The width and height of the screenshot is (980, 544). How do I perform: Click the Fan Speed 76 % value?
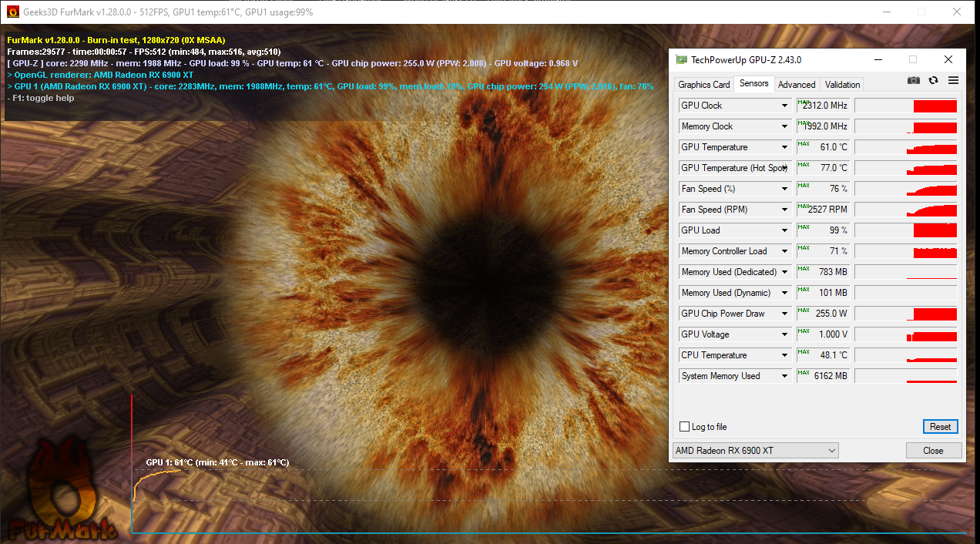coord(824,189)
